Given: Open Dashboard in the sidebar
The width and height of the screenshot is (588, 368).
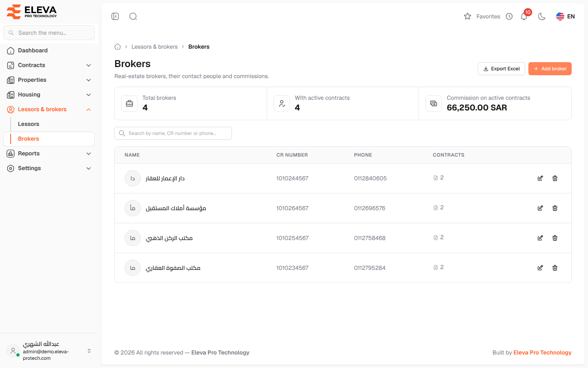Looking at the screenshot, I should tap(49, 50).
